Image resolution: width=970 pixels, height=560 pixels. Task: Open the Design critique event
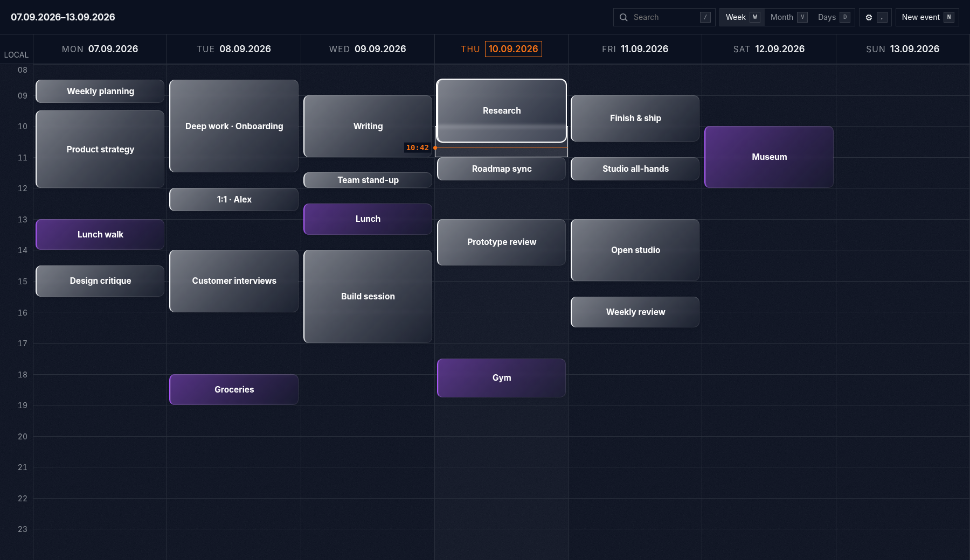[100, 281]
